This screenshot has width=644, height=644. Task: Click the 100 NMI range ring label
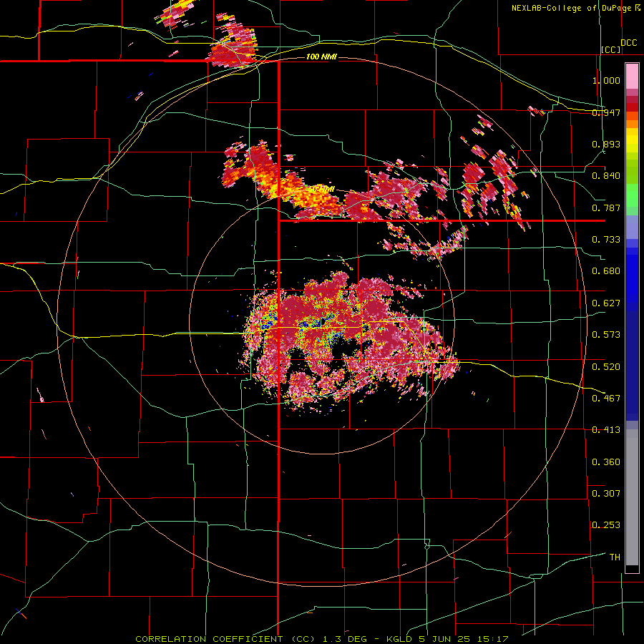(321, 57)
